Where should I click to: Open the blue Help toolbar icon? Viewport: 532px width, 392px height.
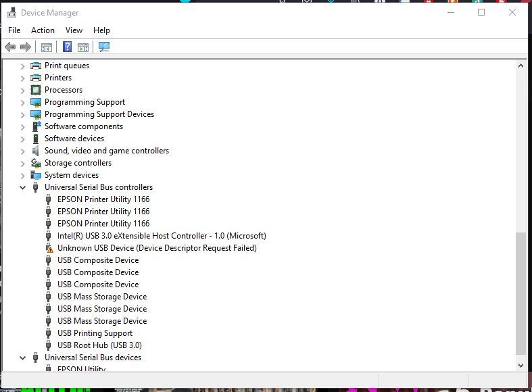coord(67,47)
